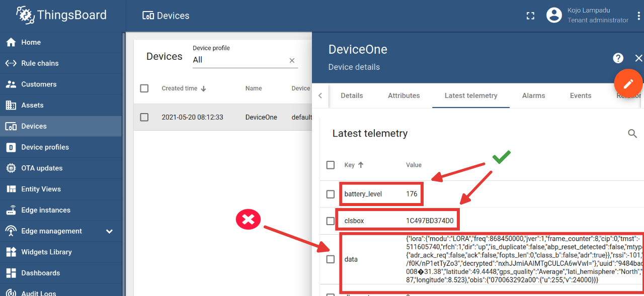Click the Edge instances router icon
644x296 pixels.
pos(11,210)
